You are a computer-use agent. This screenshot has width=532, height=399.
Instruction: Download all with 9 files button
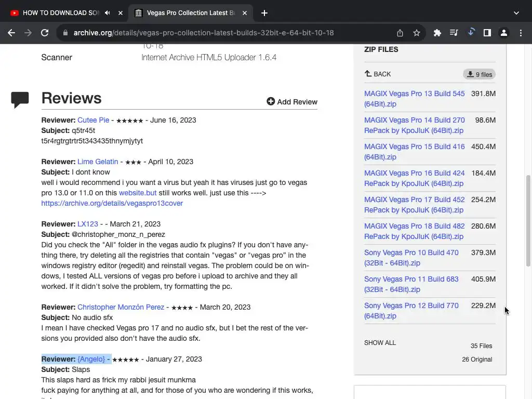479,74
